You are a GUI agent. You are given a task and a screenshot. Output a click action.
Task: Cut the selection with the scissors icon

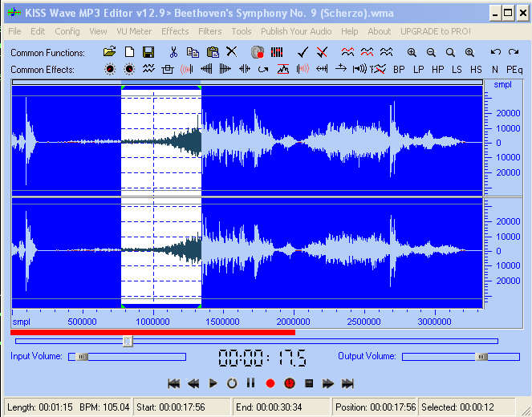click(x=173, y=52)
